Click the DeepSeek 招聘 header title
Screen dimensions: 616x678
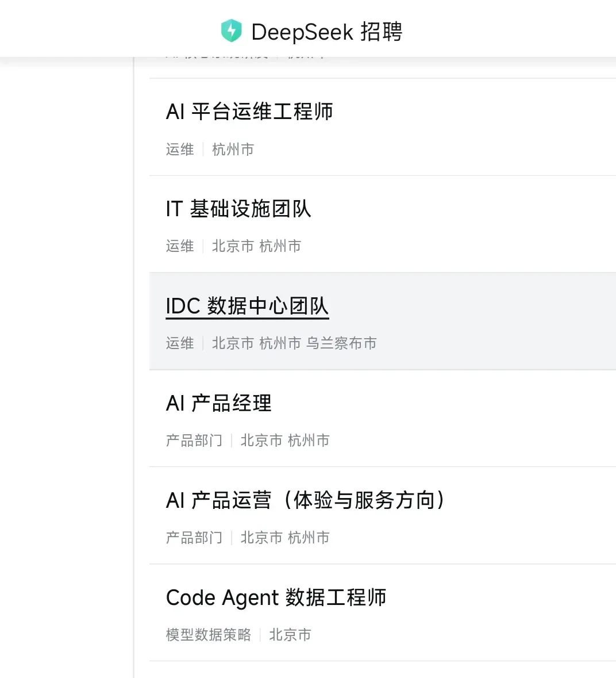(326, 32)
